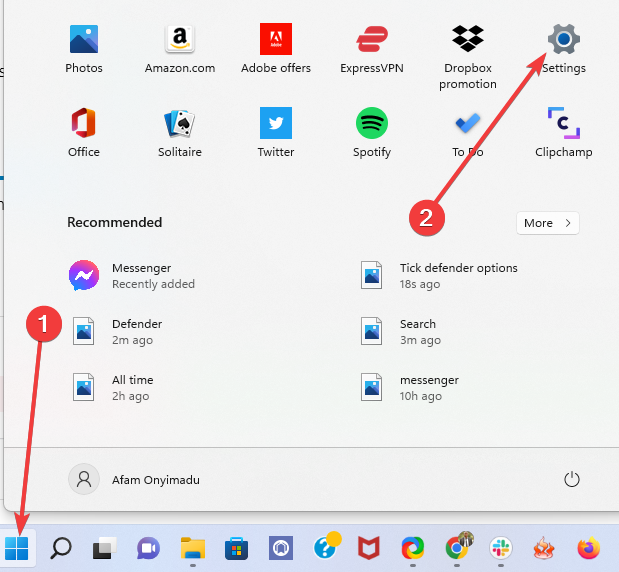Open the Defender file from 2m ago
This screenshot has height=572, width=619.
pos(118,332)
